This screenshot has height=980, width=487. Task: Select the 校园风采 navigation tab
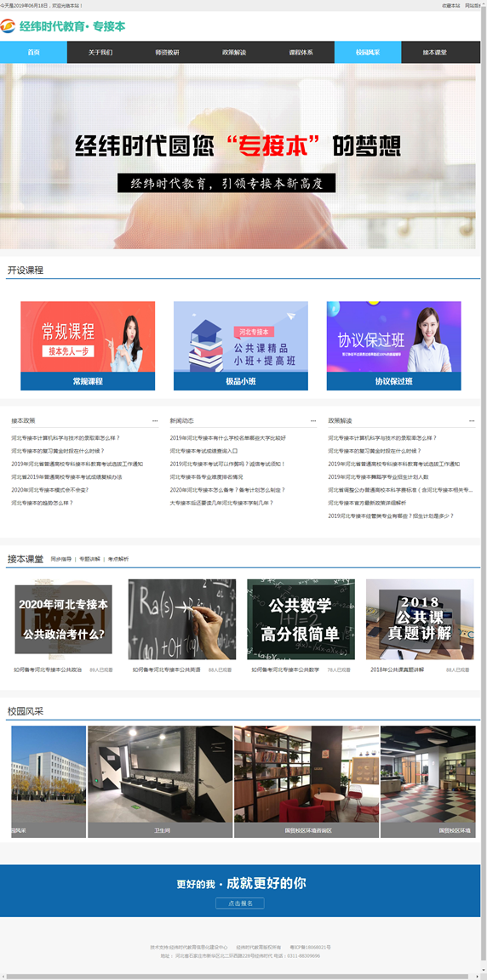pos(368,53)
